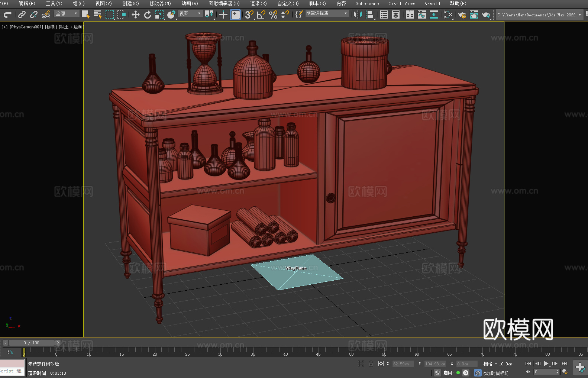Click the time slider left arrow

(6, 343)
